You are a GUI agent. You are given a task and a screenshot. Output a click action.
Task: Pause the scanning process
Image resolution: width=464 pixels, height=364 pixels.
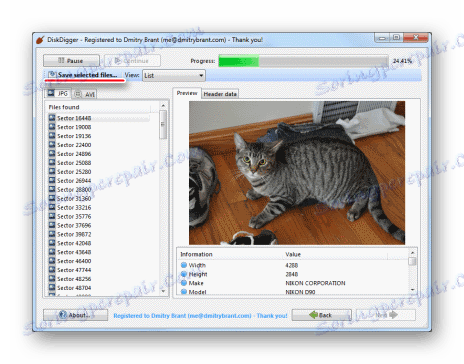click(x=71, y=61)
